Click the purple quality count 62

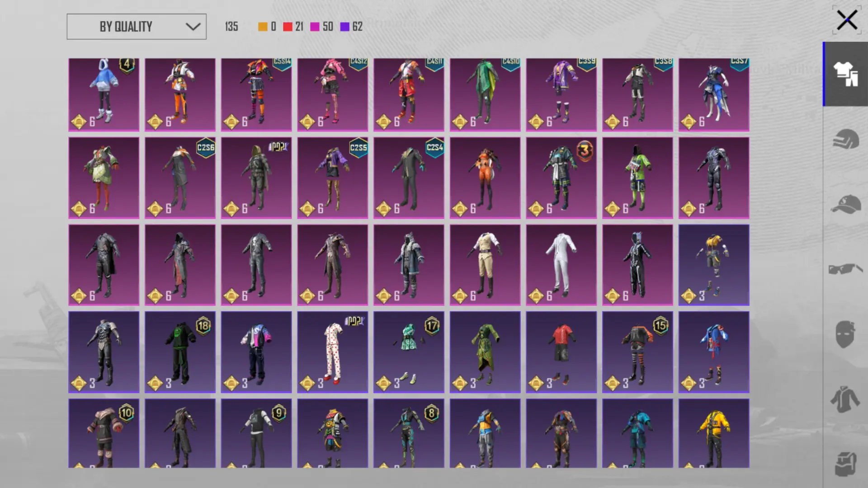(x=357, y=27)
